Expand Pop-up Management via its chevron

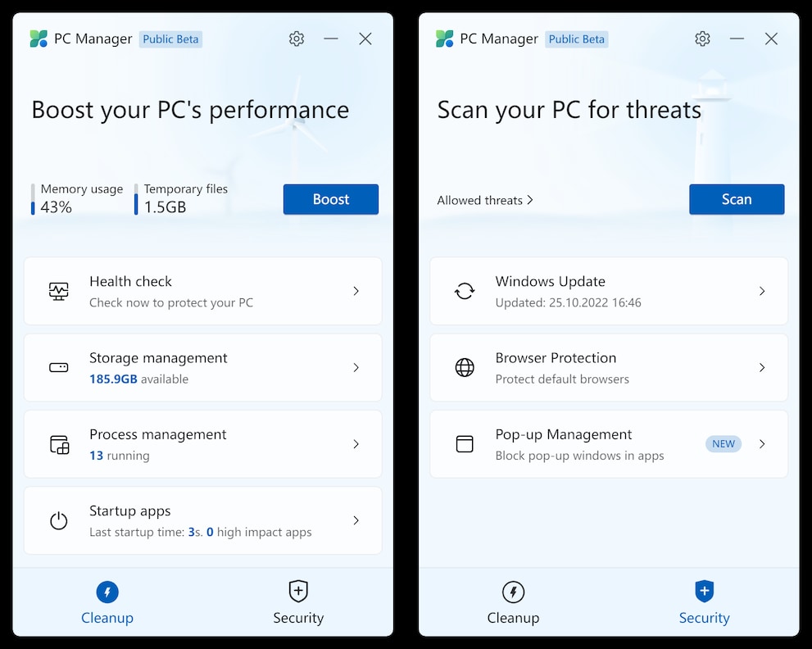[x=762, y=444]
